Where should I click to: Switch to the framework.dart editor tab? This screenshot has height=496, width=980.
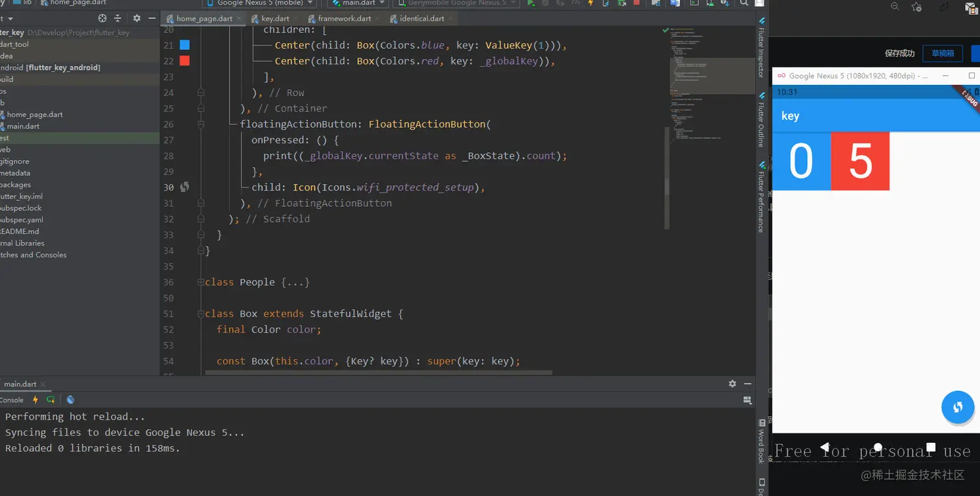[342, 19]
